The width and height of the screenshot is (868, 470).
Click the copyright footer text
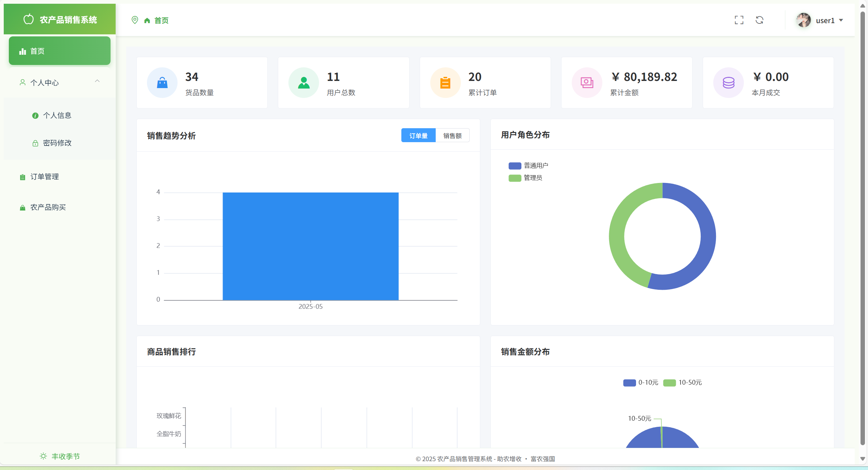[x=485, y=459]
